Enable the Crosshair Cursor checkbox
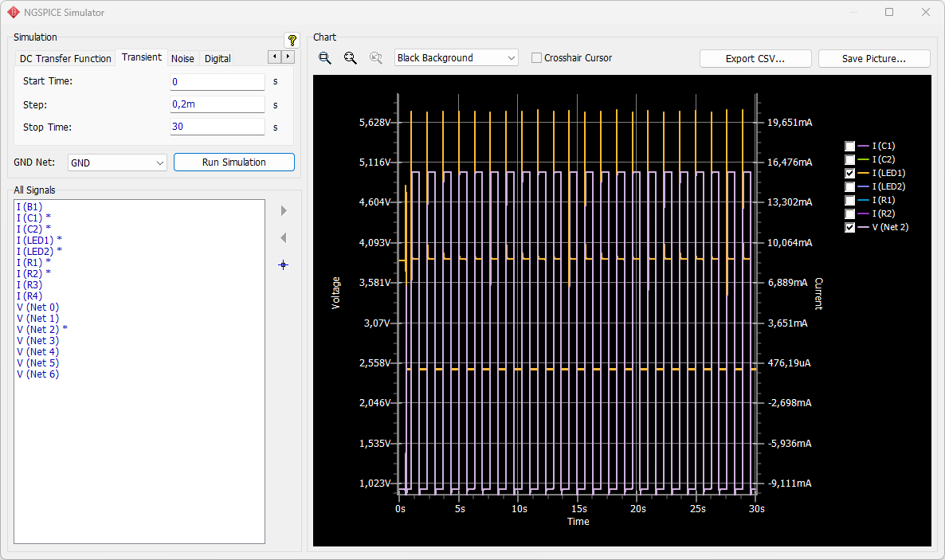 coord(536,58)
